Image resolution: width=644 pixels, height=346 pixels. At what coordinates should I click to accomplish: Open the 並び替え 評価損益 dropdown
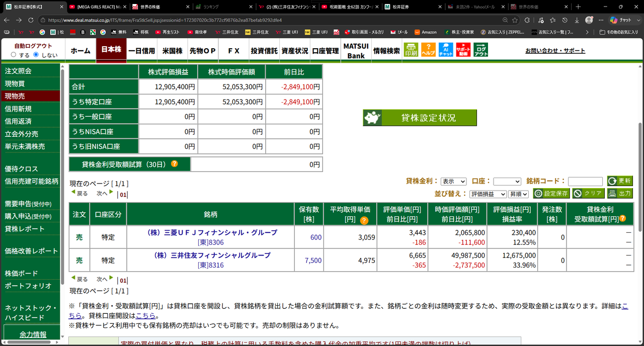488,194
